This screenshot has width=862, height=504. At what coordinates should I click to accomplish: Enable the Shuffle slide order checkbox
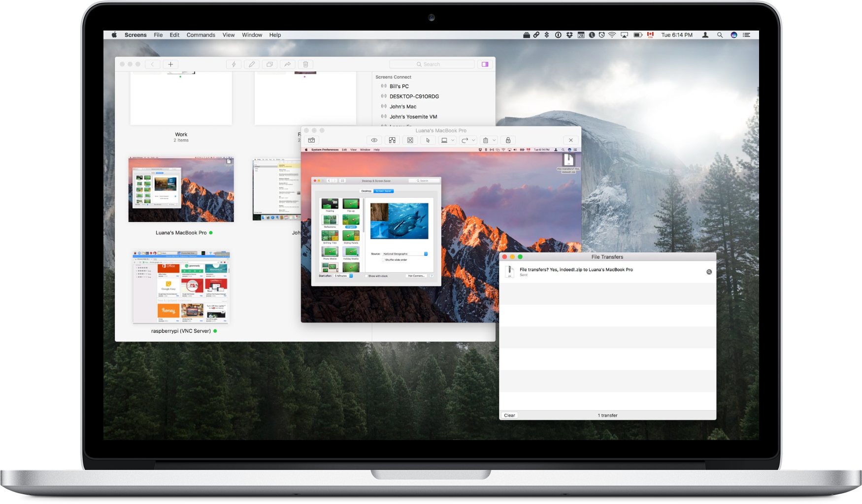point(383,260)
